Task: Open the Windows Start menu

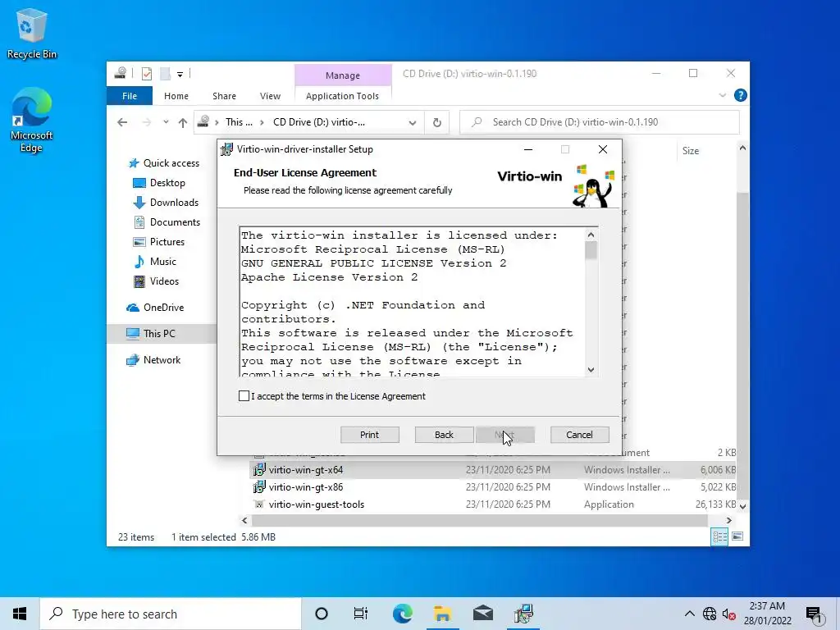Action: tap(20, 614)
